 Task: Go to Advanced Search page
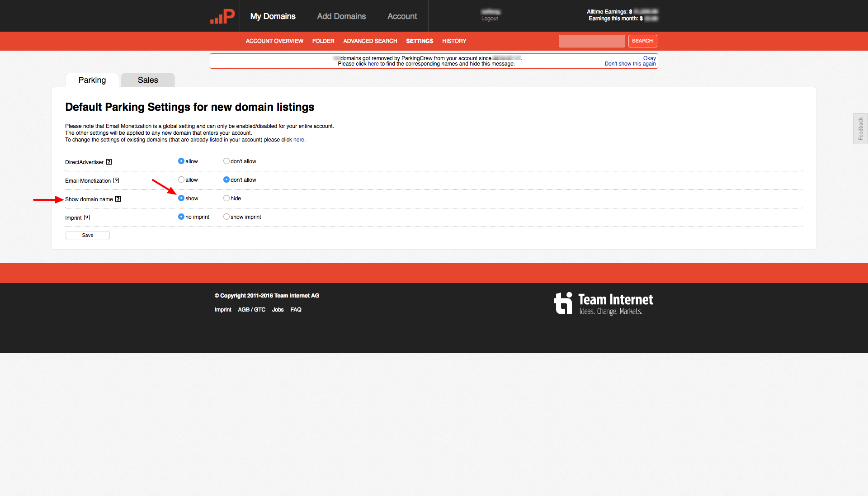coord(370,41)
